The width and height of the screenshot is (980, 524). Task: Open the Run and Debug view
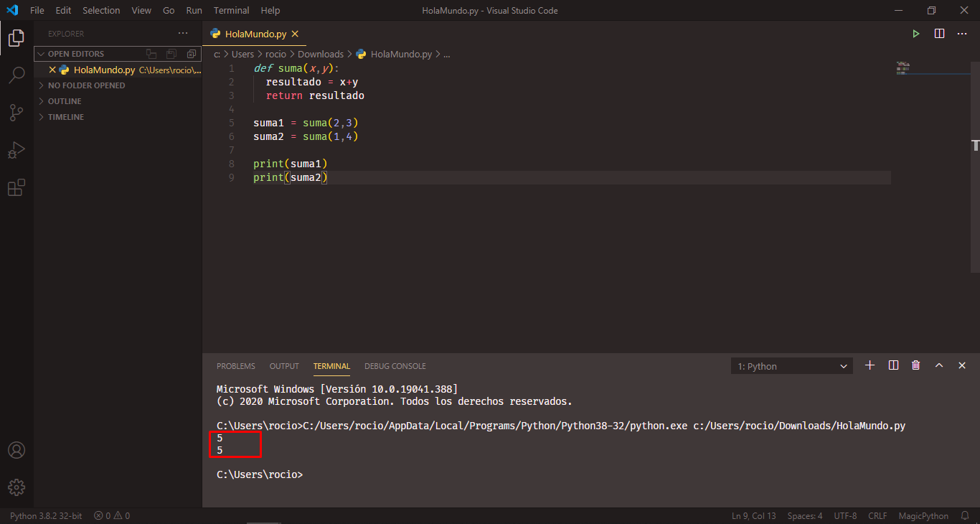(17, 150)
